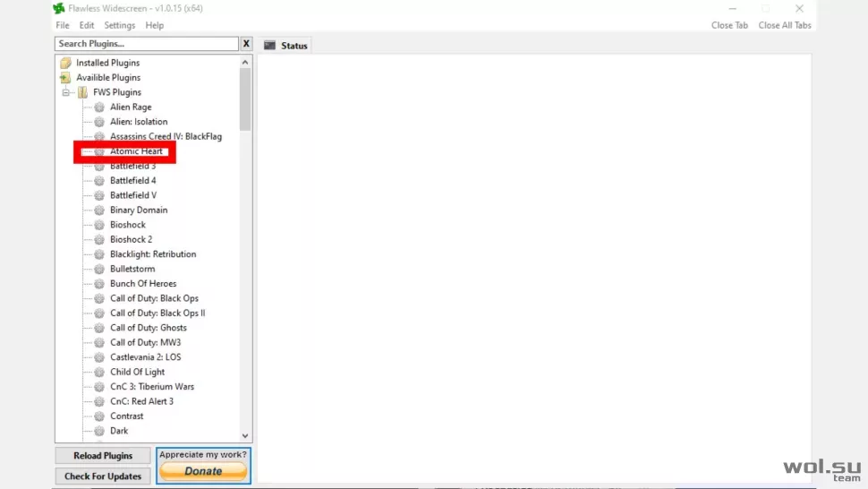The image size is (868, 489).
Task: Click the Installed Plugins folder icon
Action: (x=66, y=63)
